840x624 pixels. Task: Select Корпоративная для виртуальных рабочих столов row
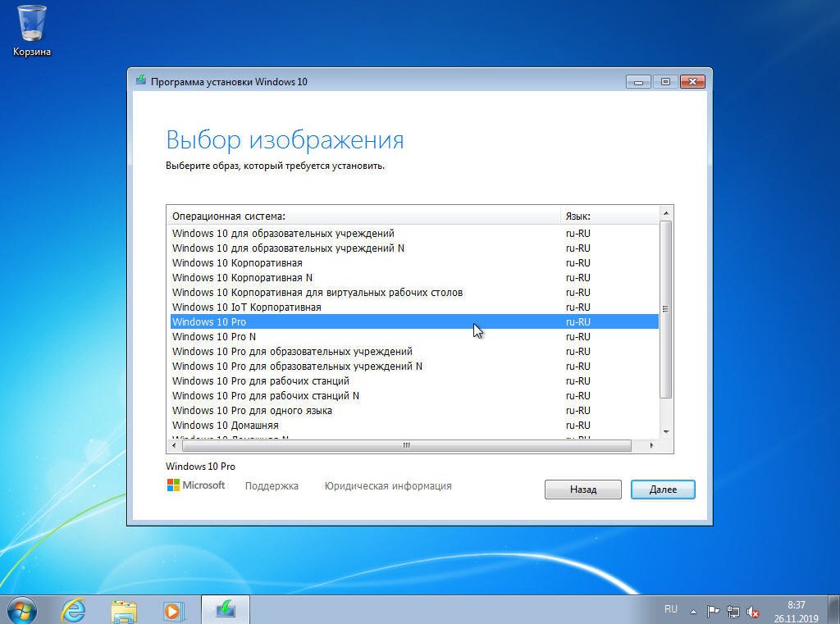pos(414,293)
